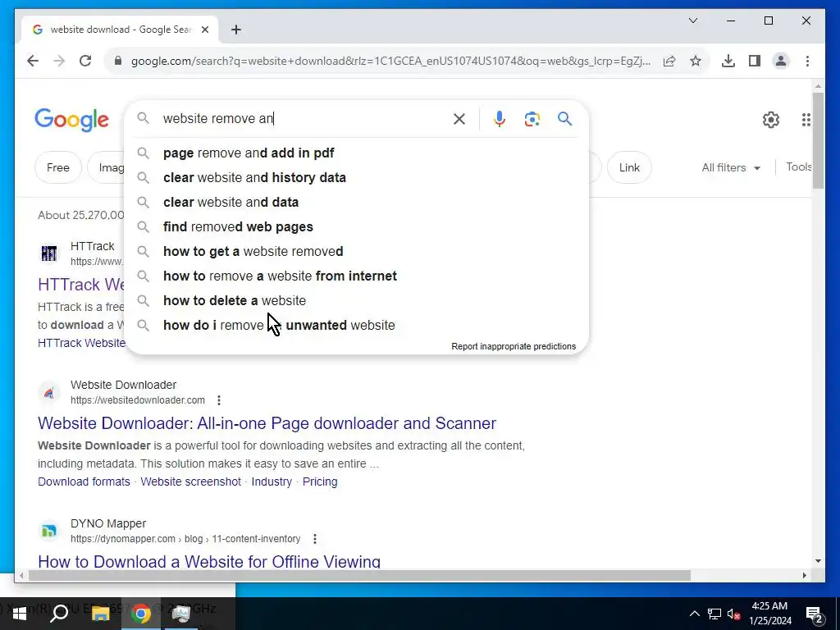Open the Chrome three-dot menu
Screen dimensions: 840x630
807,61
